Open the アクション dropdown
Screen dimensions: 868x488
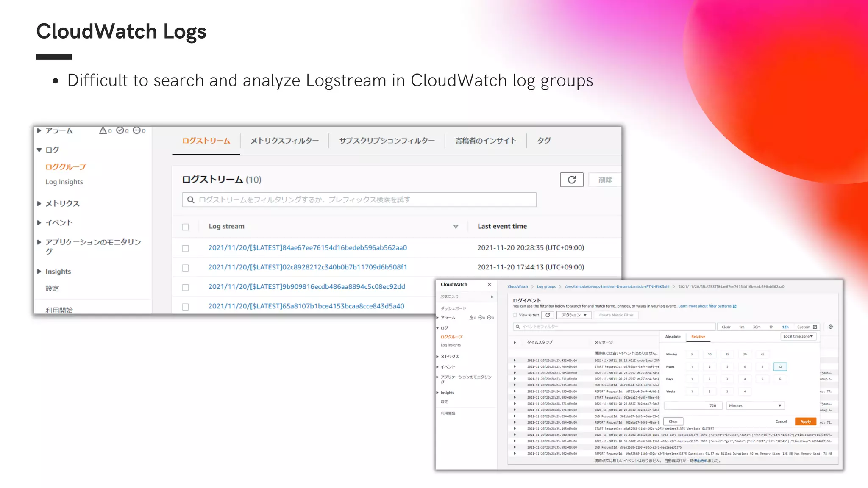point(574,315)
